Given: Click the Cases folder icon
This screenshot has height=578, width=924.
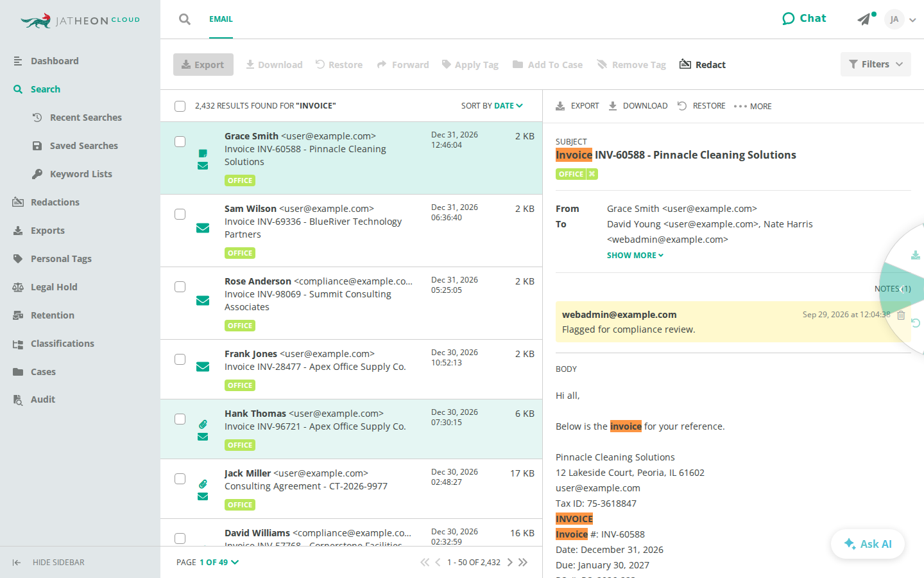Looking at the screenshot, I should (18, 372).
